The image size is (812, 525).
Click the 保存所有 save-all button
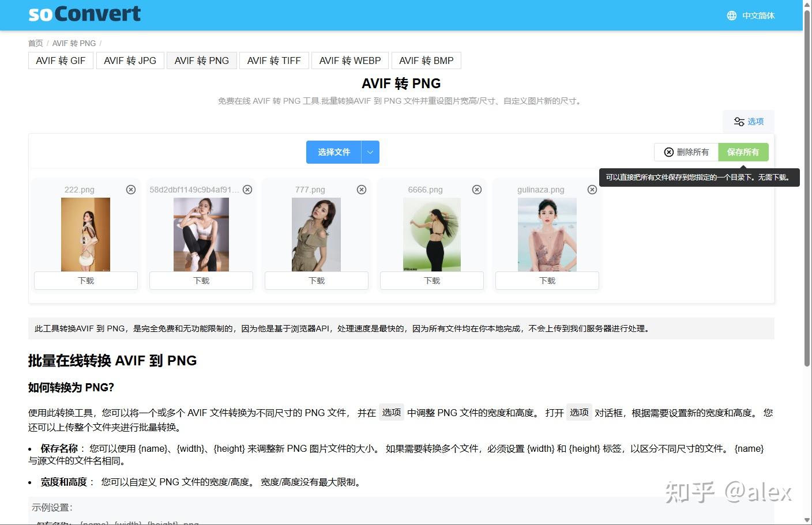point(743,152)
